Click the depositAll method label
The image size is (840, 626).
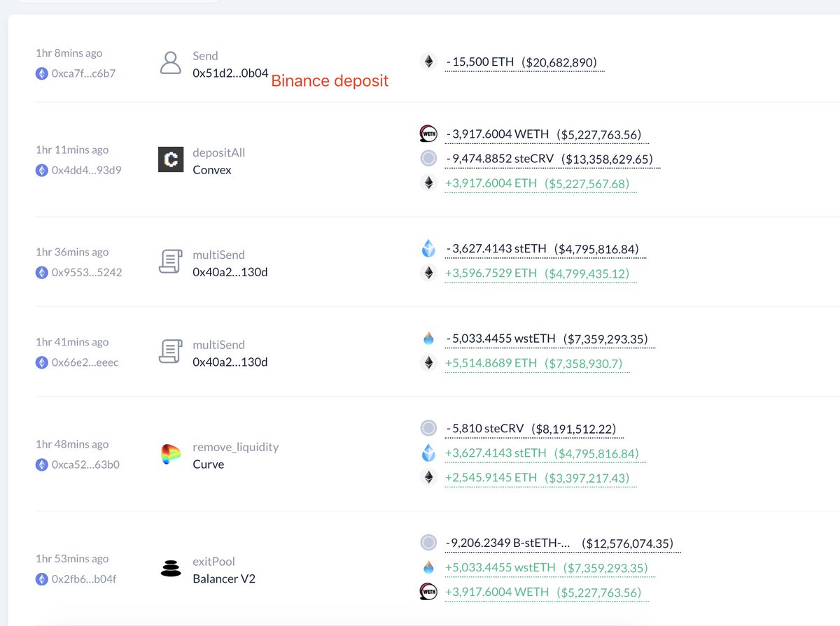(x=218, y=152)
